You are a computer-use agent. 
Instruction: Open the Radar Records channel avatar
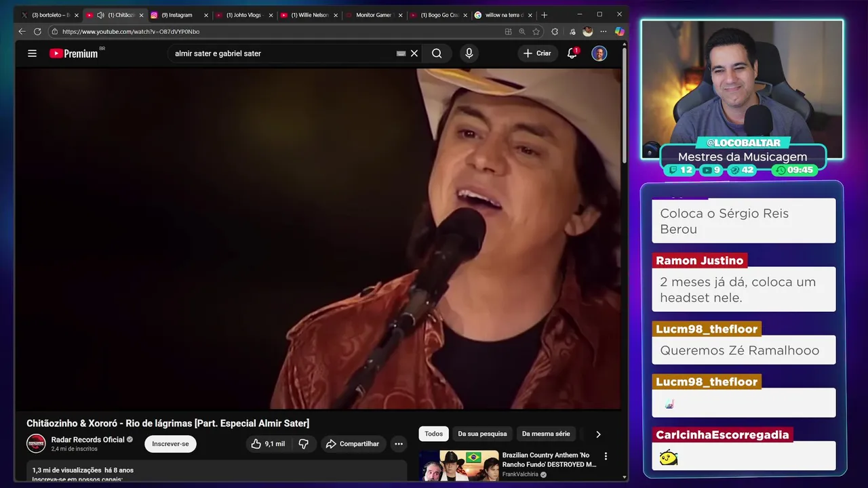tap(36, 444)
